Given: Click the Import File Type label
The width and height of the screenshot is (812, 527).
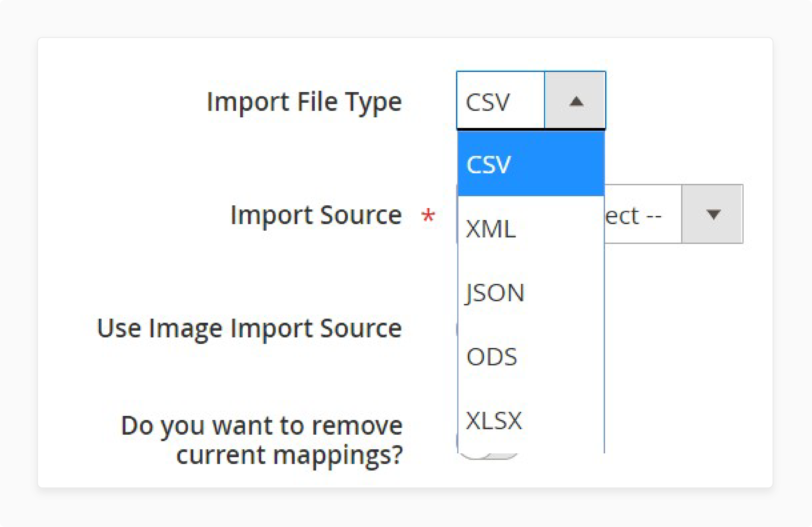Looking at the screenshot, I should (304, 102).
